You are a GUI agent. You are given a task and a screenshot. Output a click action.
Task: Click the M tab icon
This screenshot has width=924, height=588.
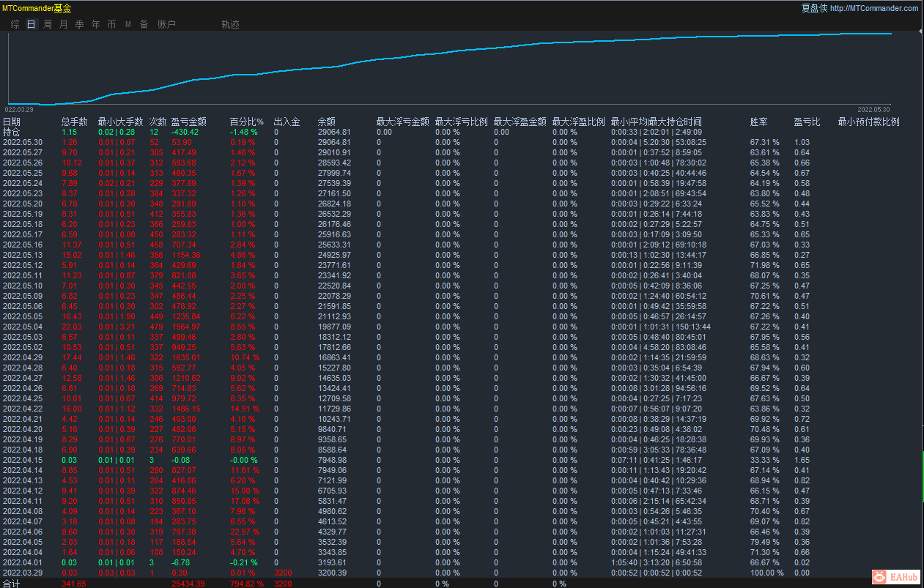tap(128, 24)
